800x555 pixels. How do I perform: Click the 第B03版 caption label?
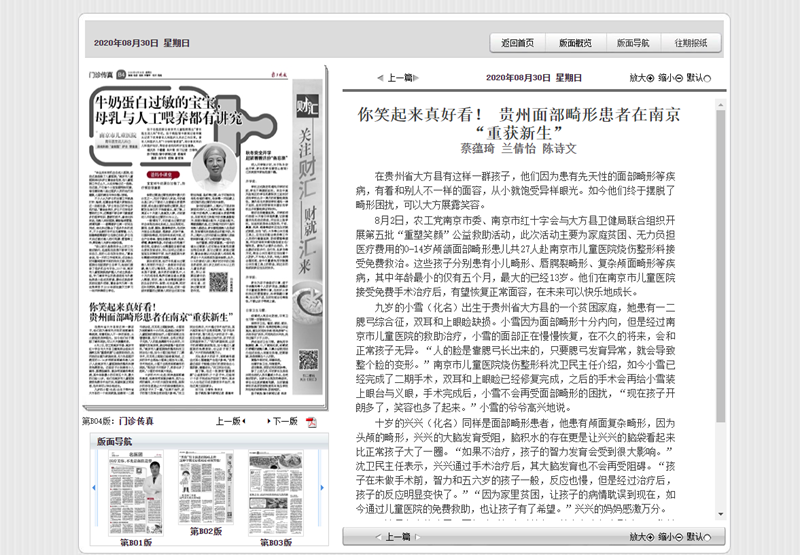pos(276,542)
